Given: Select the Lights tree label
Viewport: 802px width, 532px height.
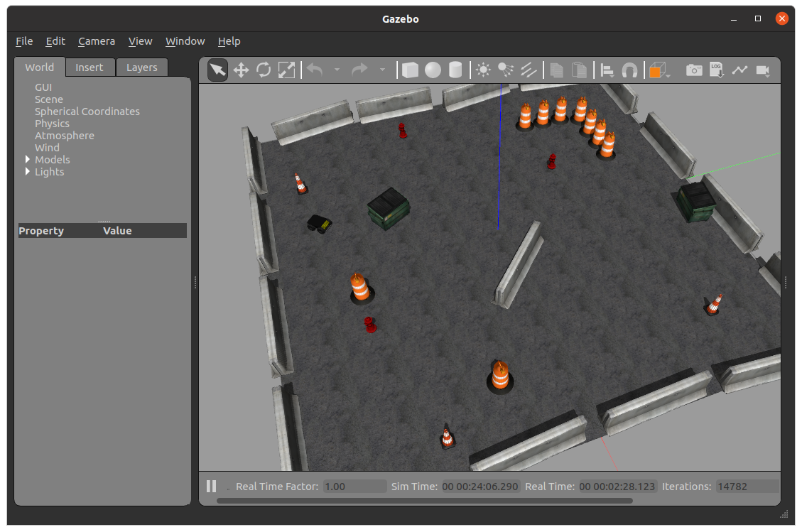Looking at the screenshot, I should pyautogui.click(x=50, y=172).
